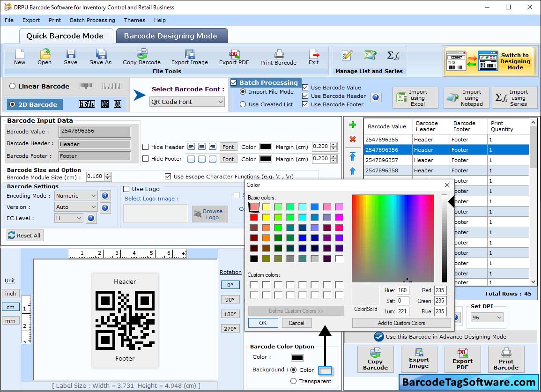Open the list editor pencil icon
This screenshot has height=392, width=541.
coord(347,55)
